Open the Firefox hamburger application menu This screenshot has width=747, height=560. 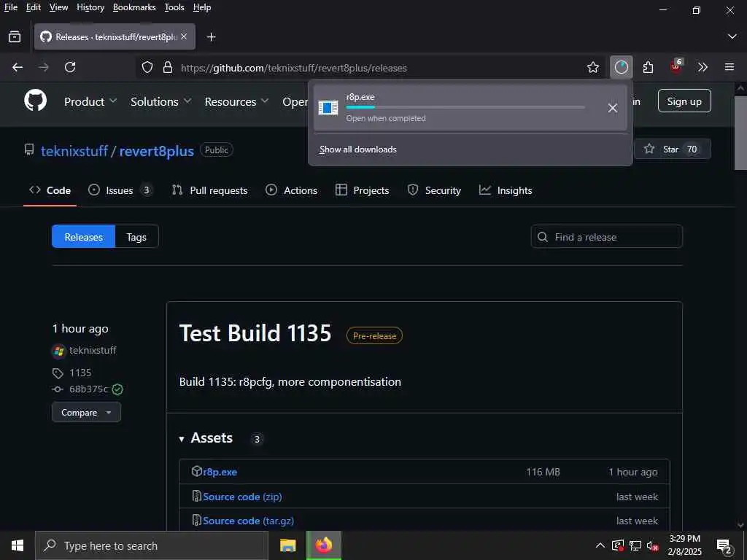[x=729, y=67]
